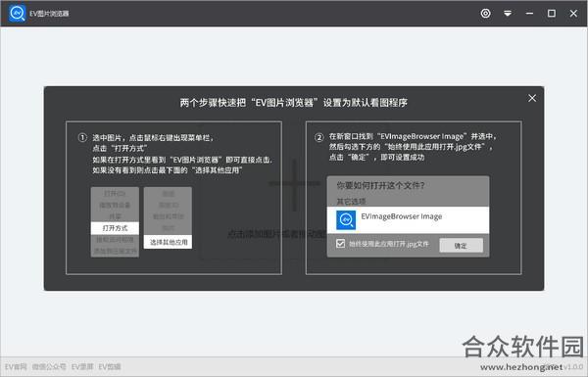Close the EV图片浏览器 window

[573, 14]
